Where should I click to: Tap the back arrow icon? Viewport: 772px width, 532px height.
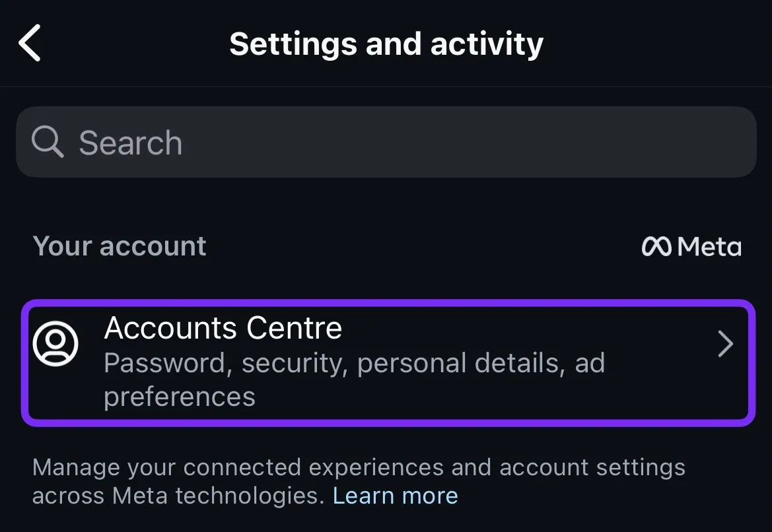pyautogui.click(x=30, y=43)
